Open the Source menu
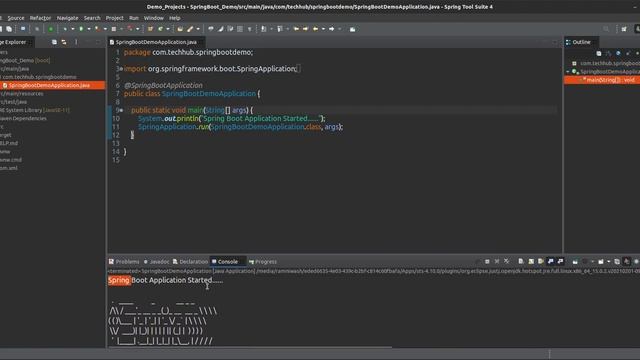The image size is (640, 360). tap(16, 18)
